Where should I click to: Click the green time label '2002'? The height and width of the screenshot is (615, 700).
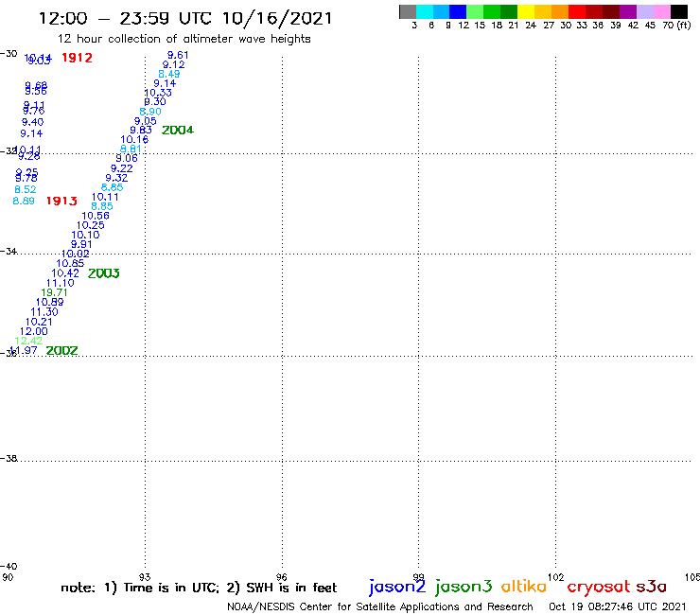point(61,351)
